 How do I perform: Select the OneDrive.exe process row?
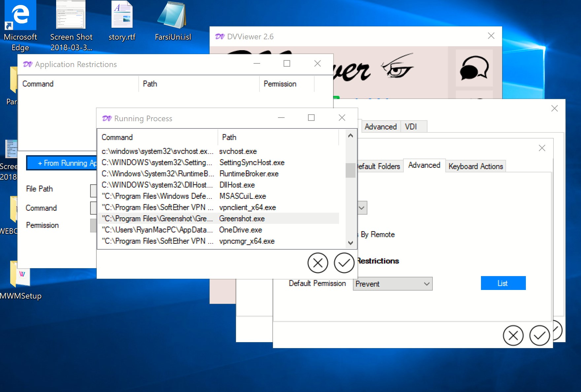[219, 230]
